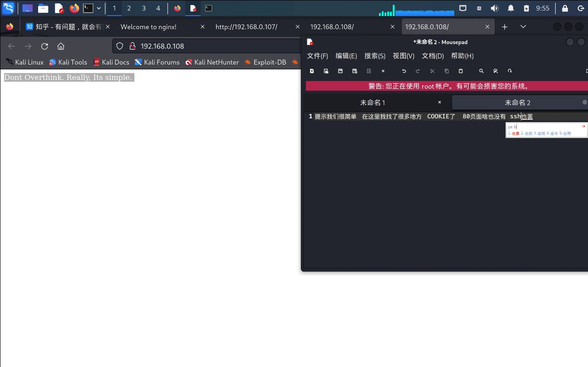Screen dimensions: 588x367
Task: Switch to the 未命名 2 tab
Action: click(x=519, y=102)
